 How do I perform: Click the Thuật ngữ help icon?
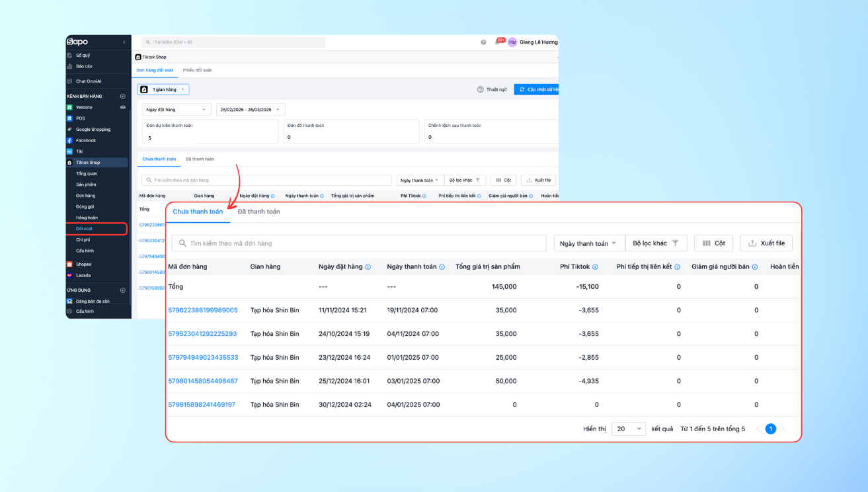pos(481,89)
